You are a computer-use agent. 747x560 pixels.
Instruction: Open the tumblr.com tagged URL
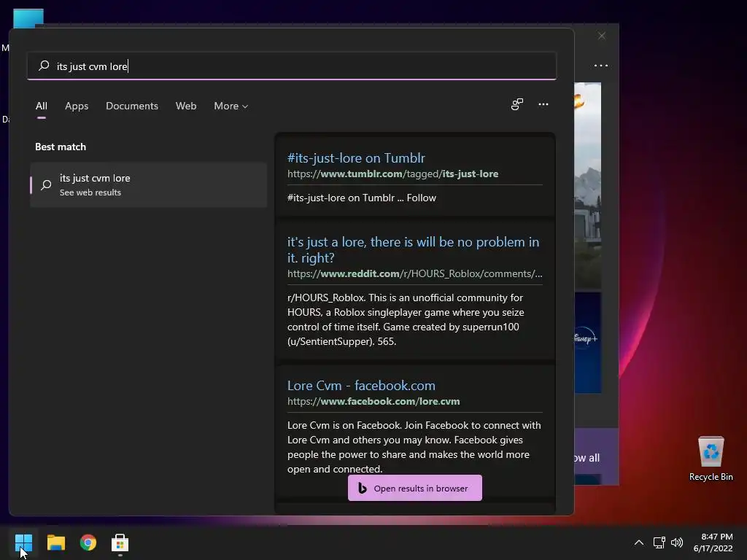(392, 174)
